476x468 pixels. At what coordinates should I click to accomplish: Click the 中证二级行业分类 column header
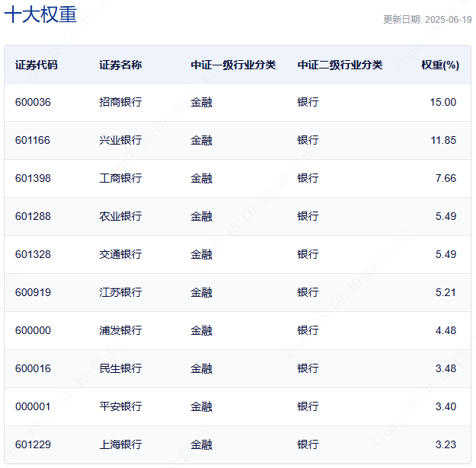pyautogui.click(x=340, y=65)
